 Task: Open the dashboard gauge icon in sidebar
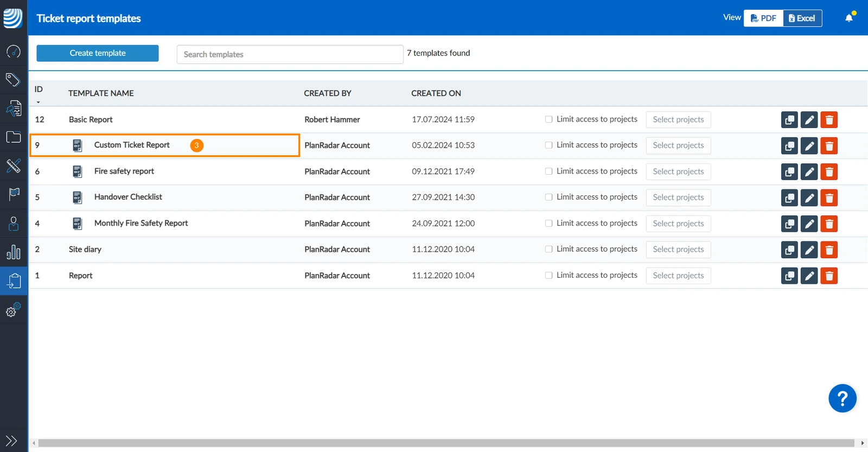[14, 52]
